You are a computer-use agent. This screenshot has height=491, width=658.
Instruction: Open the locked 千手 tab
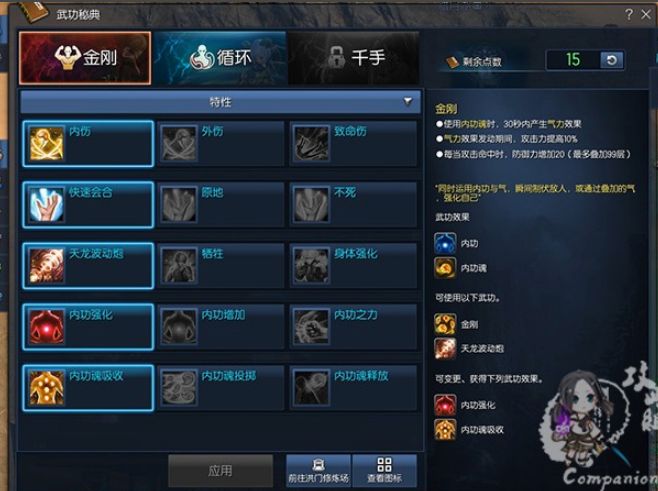click(x=354, y=57)
